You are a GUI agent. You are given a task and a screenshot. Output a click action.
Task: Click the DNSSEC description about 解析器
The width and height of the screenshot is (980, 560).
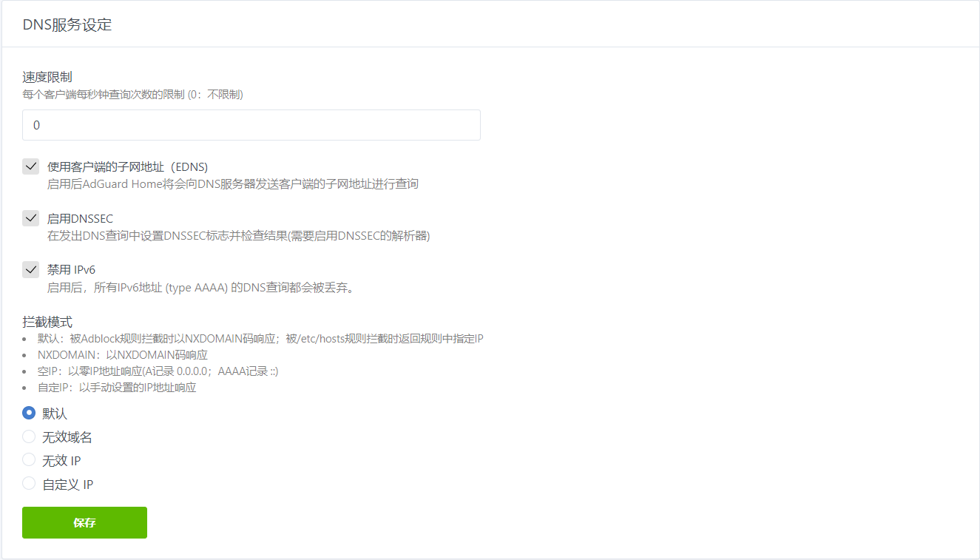(238, 236)
